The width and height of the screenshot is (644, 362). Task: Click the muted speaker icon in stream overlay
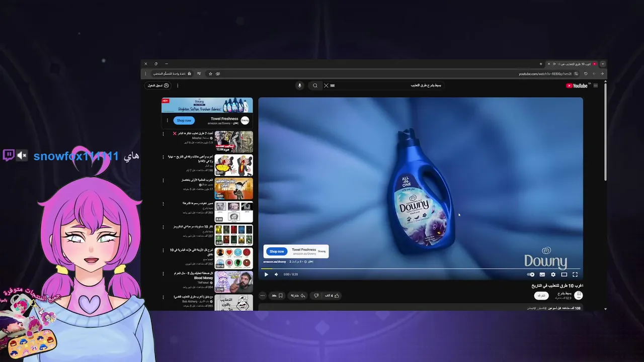[22, 156]
